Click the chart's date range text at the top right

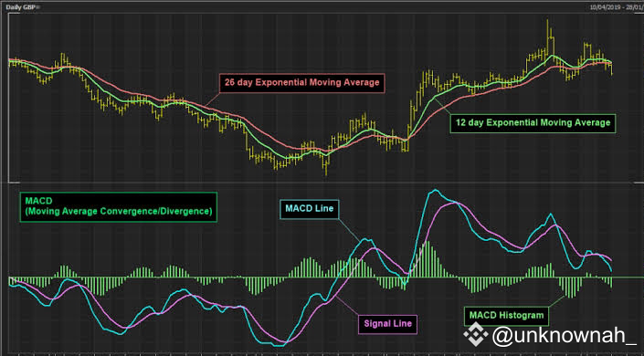click(617, 7)
